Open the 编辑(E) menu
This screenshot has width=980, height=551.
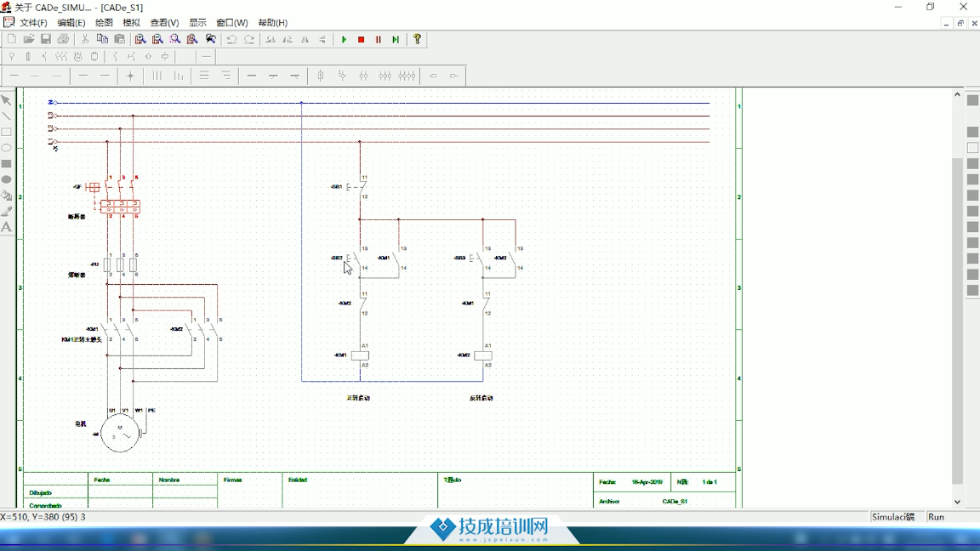point(71,22)
